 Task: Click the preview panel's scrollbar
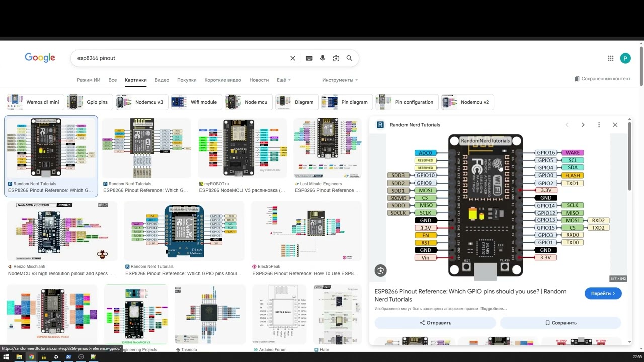[x=629, y=156]
